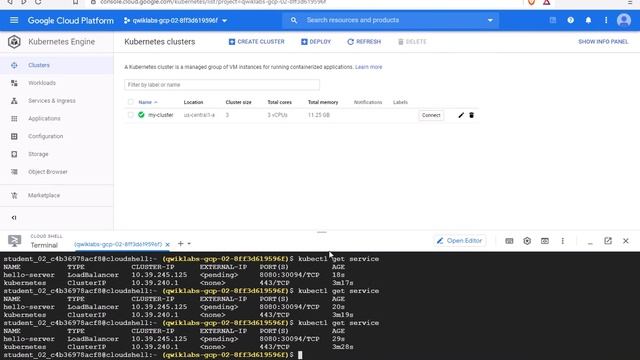Close the qwiklabs terminal tab
The image size is (640, 360).
tap(167, 244)
